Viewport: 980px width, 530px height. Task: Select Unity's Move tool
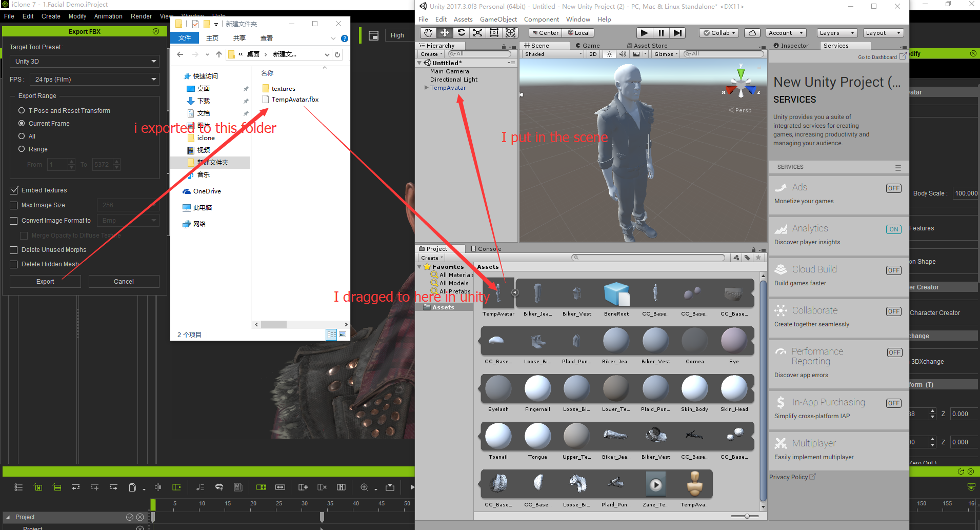(445, 33)
